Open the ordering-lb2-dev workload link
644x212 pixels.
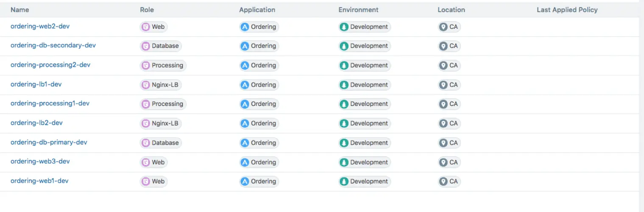[x=36, y=123]
